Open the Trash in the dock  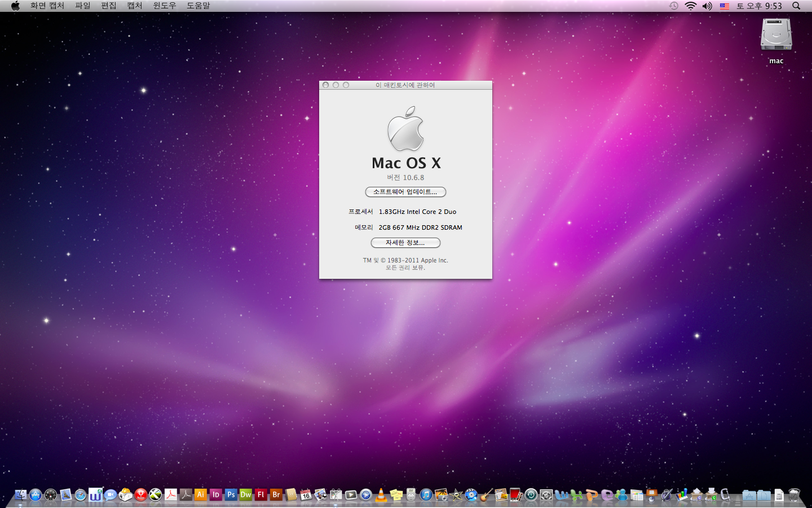point(794,495)
